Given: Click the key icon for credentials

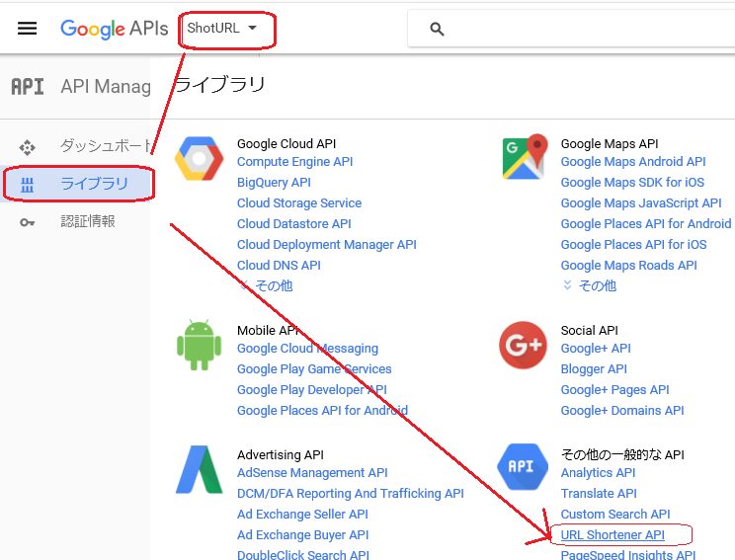Looking at the screenshot, I should click(28, 222).
